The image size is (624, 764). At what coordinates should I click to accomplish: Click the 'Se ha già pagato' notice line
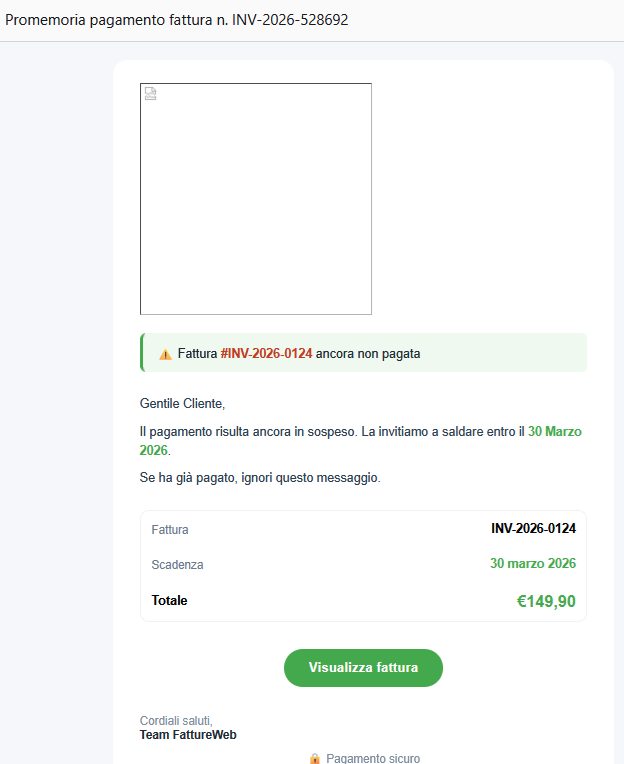(x=260, y=478)
